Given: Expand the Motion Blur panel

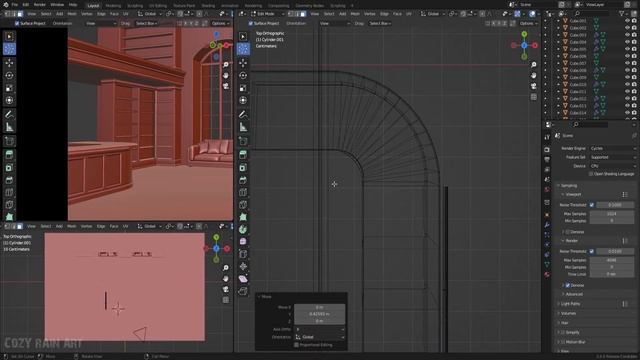Looking at the screenshot, I should [575, 342].
